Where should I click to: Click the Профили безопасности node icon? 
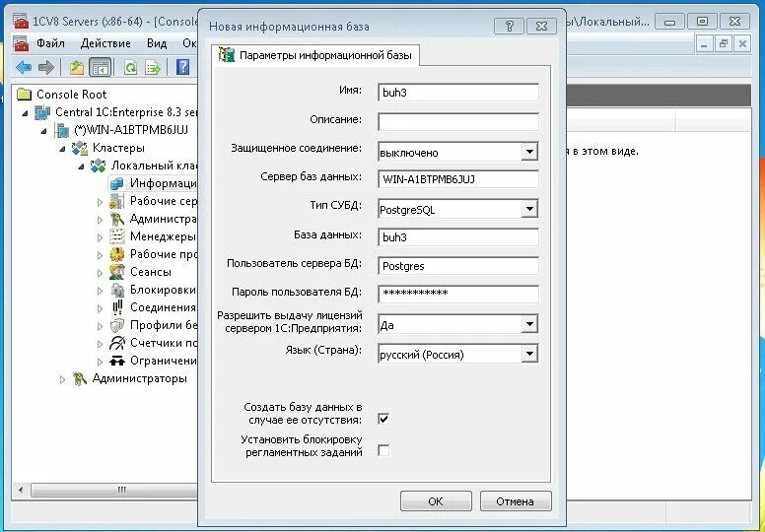click(116, 325)
